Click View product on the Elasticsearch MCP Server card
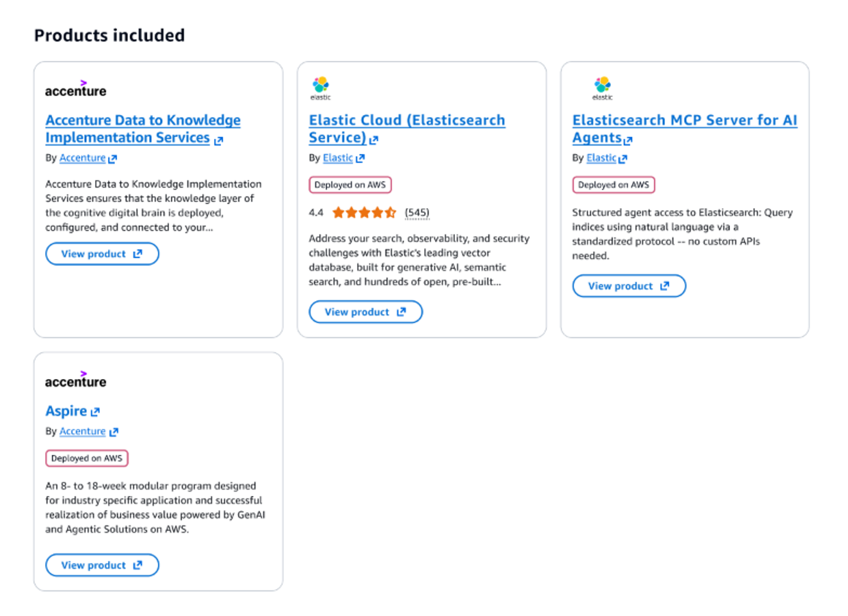This screenshot has height=616, width=848. click(x=629, y=286)
